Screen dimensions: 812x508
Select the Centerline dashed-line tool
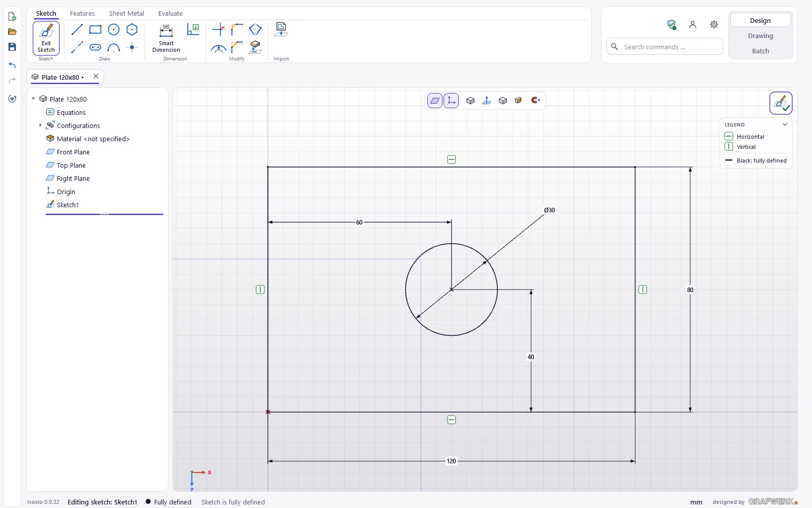pyautogui.click(x=77, y=48)
